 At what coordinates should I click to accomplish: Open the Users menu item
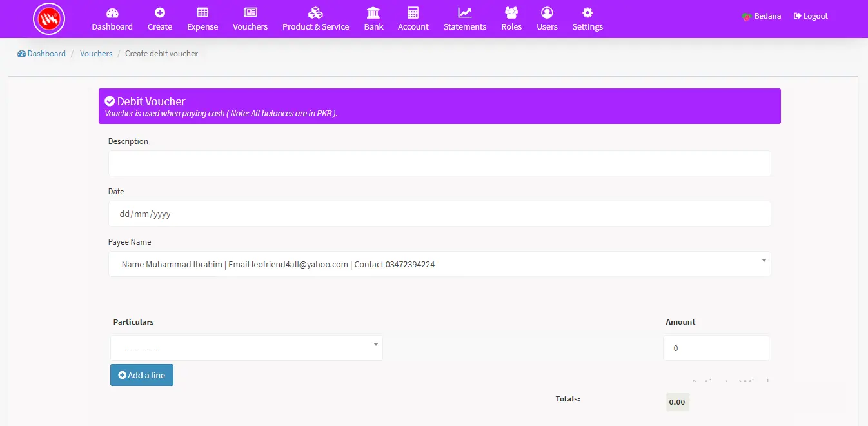click(x=547, y=19)
